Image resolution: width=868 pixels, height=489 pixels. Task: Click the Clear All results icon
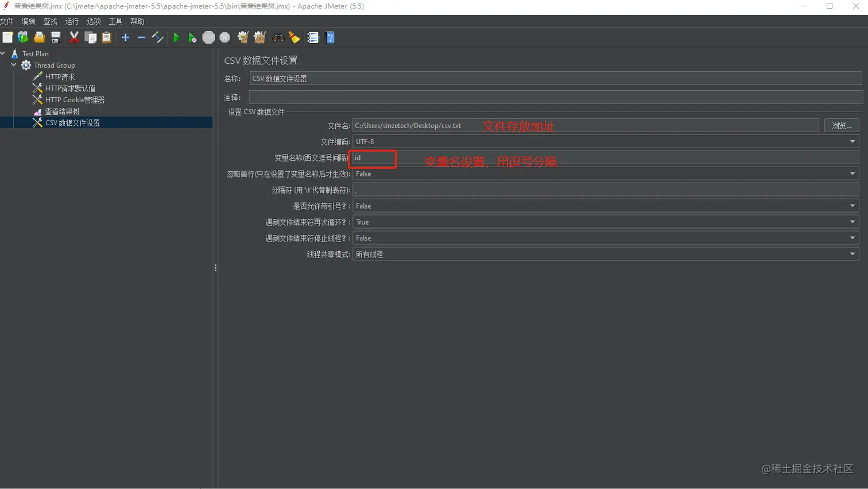click(x=259, y=37)
